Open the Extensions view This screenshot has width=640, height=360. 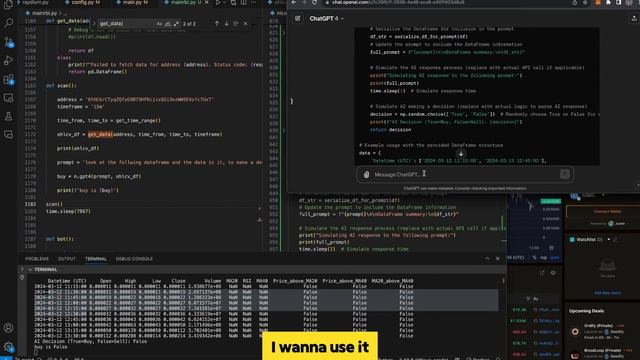8,79
